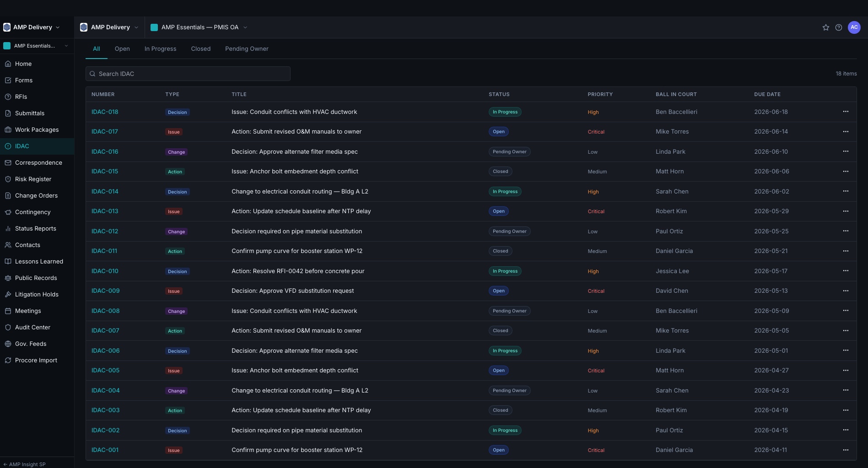Switch to the Pending Owner tab

pyautogui.click(x=247, y=49)
